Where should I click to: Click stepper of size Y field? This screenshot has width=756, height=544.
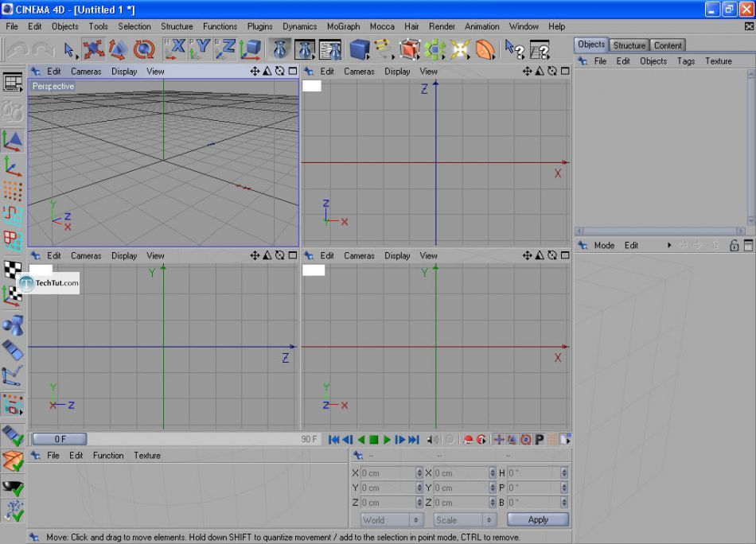click(x=493, y=488)
